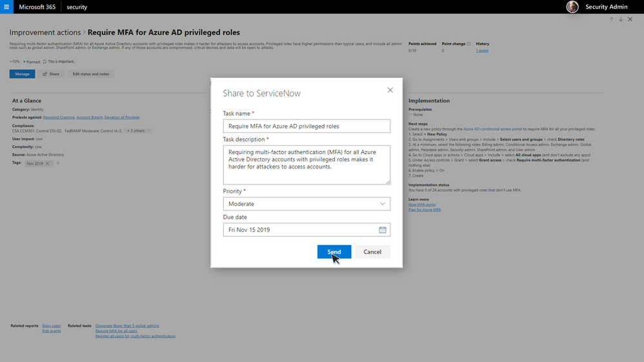Cancel the Share to ServiceNow dialog

click(372, 252)
